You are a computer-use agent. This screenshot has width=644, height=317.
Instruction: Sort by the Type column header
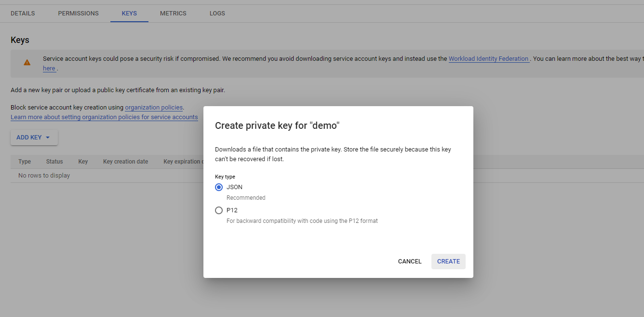coord(25,162)
